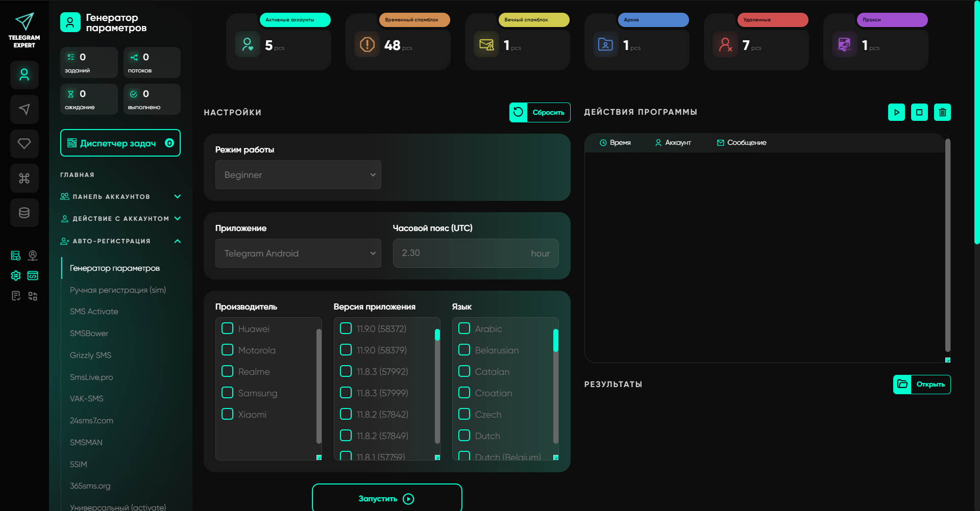Open the database icon in left sidebar
Screen dimensions: 980x511
pos(24,213)
